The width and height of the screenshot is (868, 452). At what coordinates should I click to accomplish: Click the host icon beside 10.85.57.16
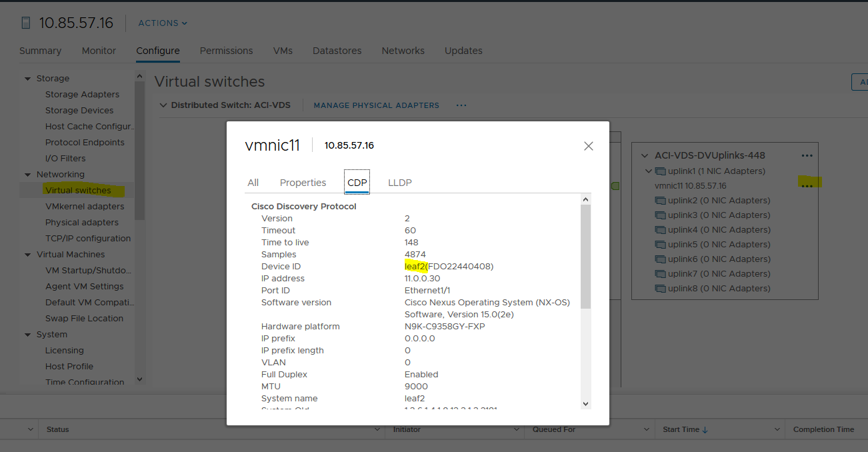tap(25, 22)
